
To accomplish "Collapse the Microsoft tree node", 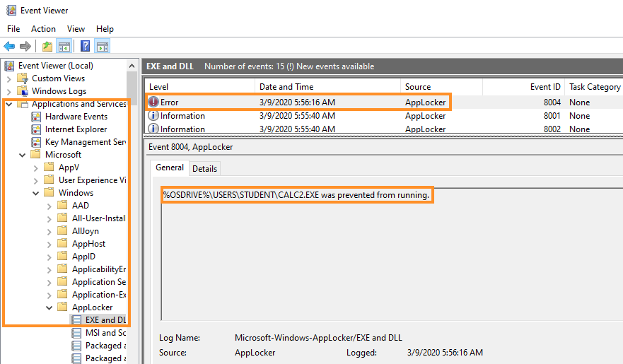I will click(x=22, y=155).
